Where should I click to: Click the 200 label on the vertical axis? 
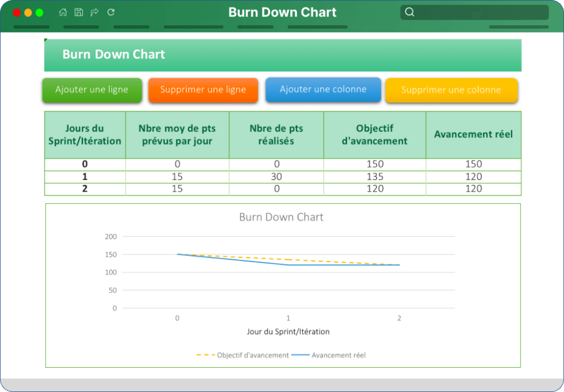(111, 237)
